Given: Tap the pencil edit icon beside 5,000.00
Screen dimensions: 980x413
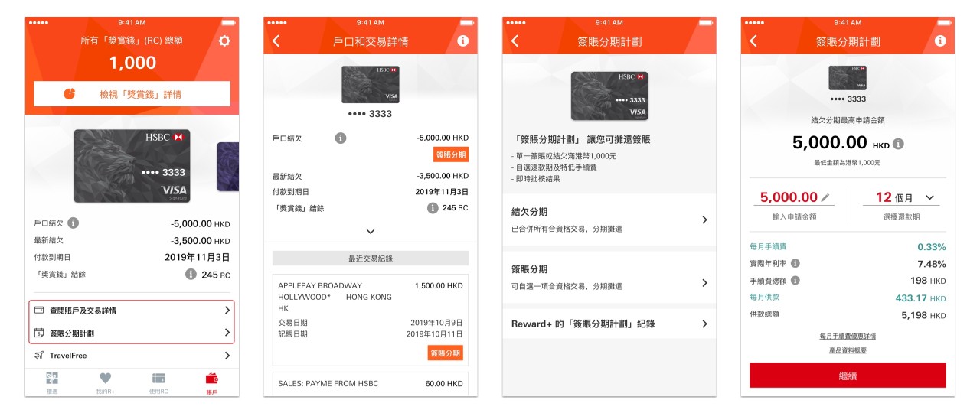Looking at the screenshot, I should coord(825,197).
